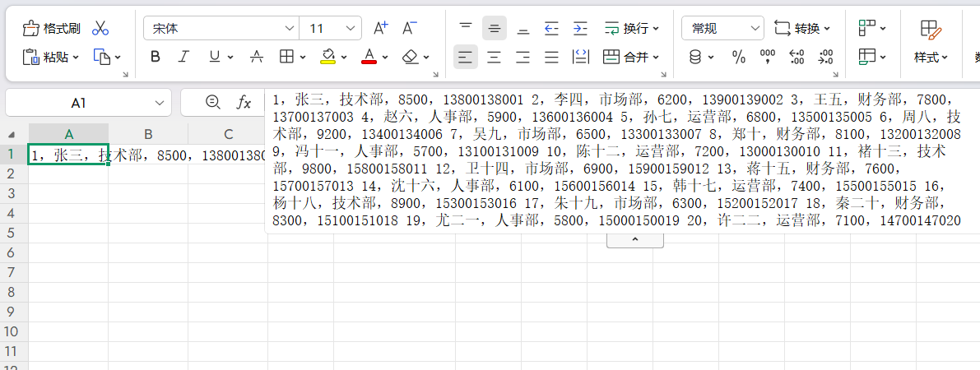Apply the red font color
This screenshot has height=370, width=980.
369,58
